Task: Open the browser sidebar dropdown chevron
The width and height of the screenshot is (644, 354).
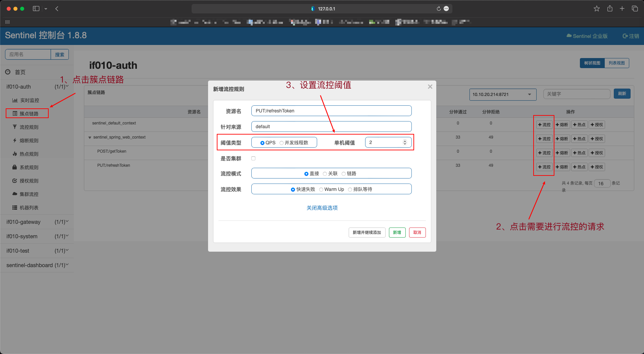Action: pos(46,9)
